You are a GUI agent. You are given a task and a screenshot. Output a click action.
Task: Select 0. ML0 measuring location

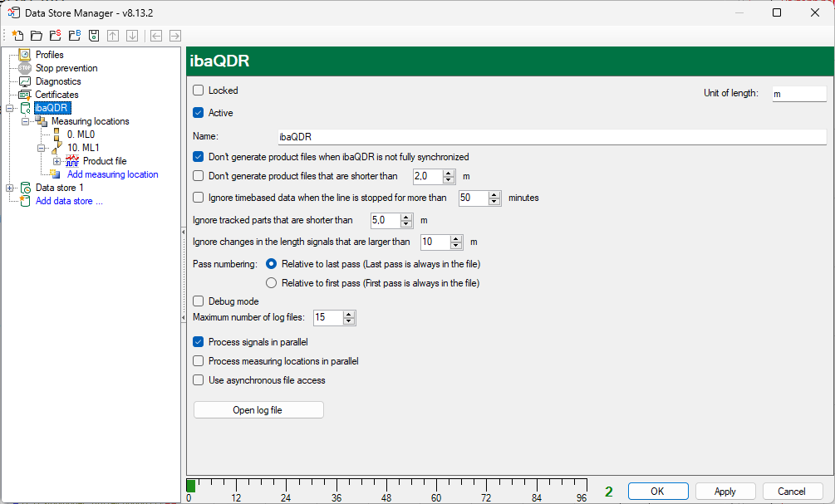81,135
